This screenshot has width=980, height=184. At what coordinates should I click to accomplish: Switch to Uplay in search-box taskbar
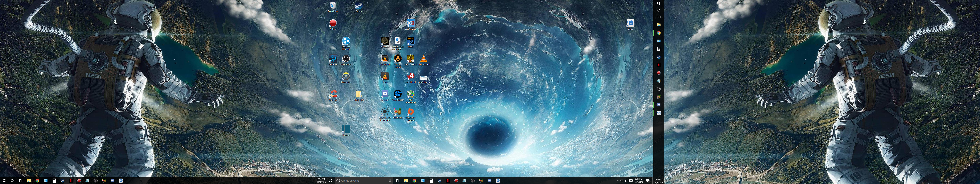[x=498, y=181]
